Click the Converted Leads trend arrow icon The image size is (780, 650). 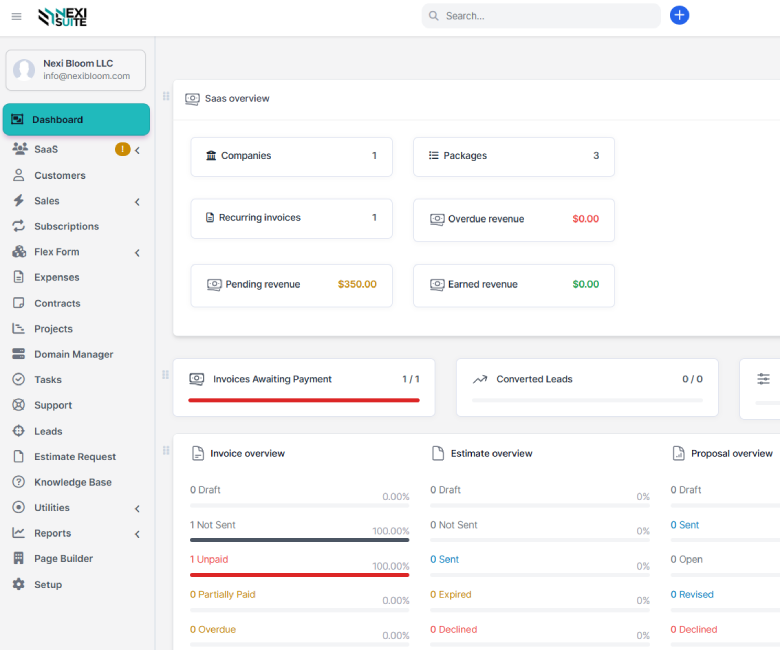point(480,379)
